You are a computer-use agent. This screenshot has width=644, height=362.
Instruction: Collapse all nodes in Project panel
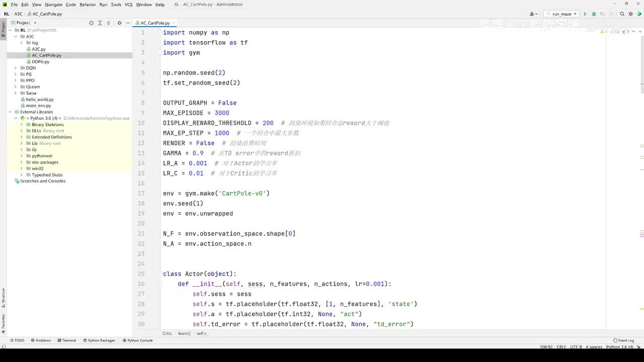[x=108, y=23]
